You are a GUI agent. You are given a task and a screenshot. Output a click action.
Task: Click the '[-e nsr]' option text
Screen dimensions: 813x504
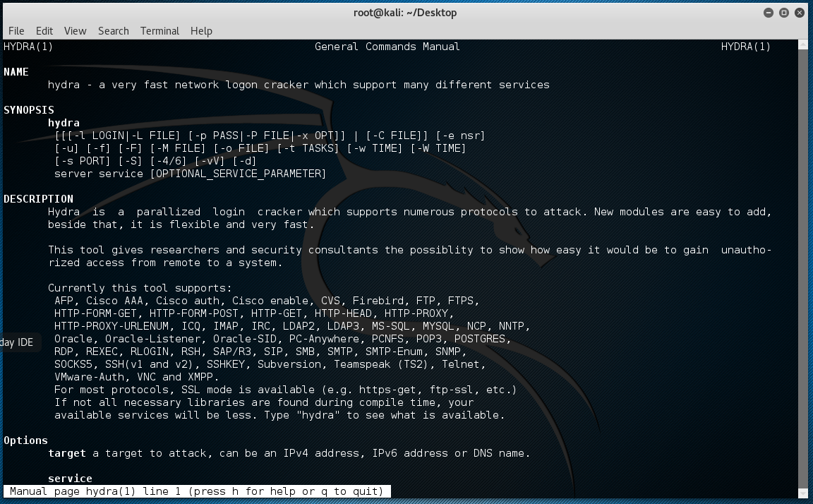pyautogui.click(x=460, y=136)
